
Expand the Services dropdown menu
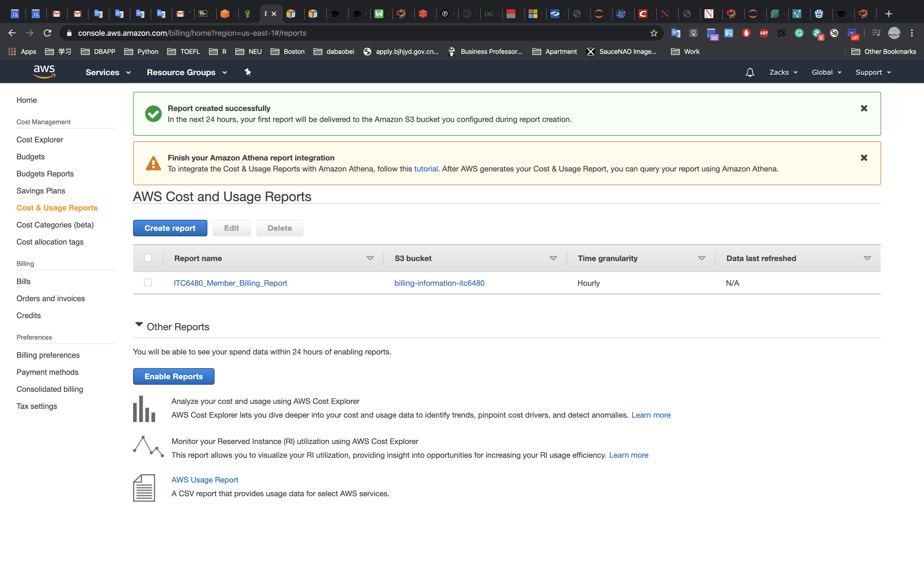point(108,73)
